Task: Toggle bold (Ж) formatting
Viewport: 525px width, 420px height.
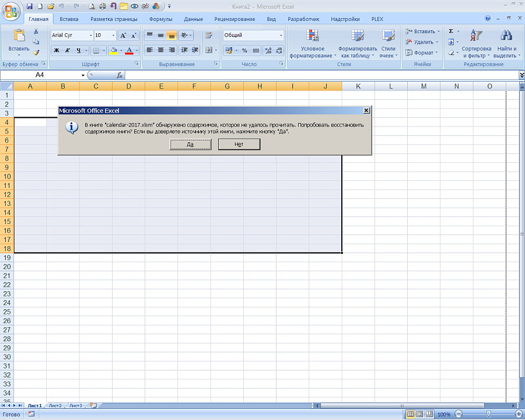Action: [57, 50]
